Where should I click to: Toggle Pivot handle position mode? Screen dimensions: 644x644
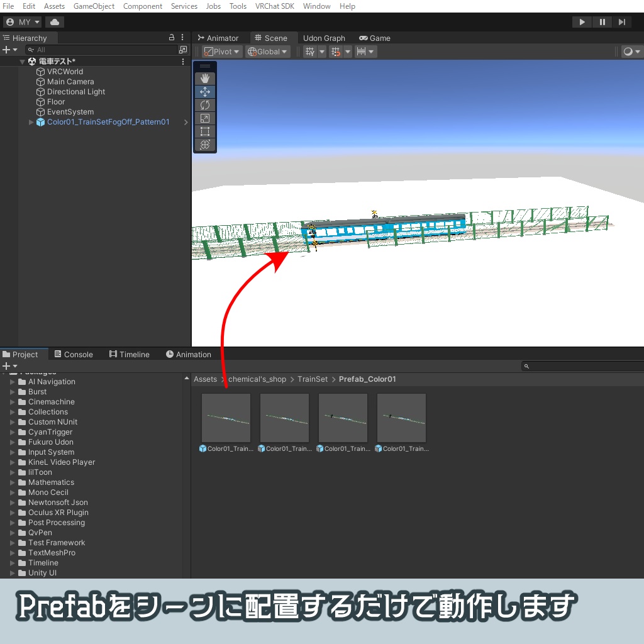tap(221, 51)
